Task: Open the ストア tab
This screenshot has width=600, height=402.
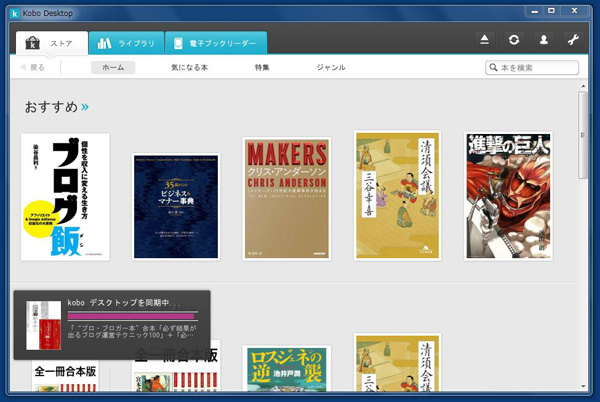Action: (52, 43)
